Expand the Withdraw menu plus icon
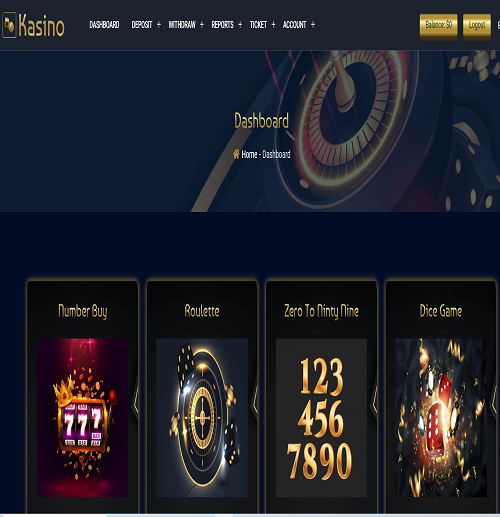The height and width of the screenshot is (517, 500). click(x=202, y=25)
